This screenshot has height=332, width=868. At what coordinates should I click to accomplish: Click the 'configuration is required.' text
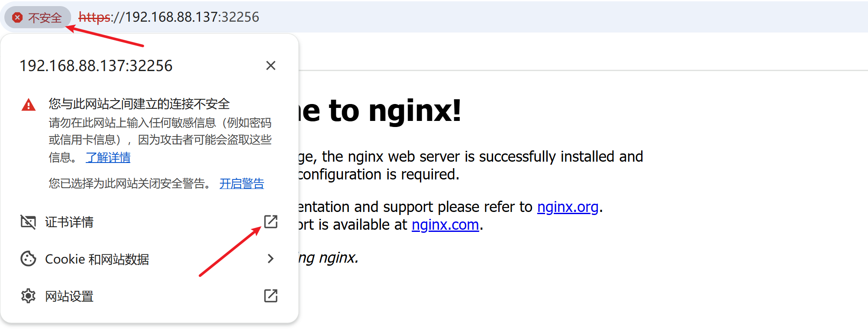[x=378, y=174]
